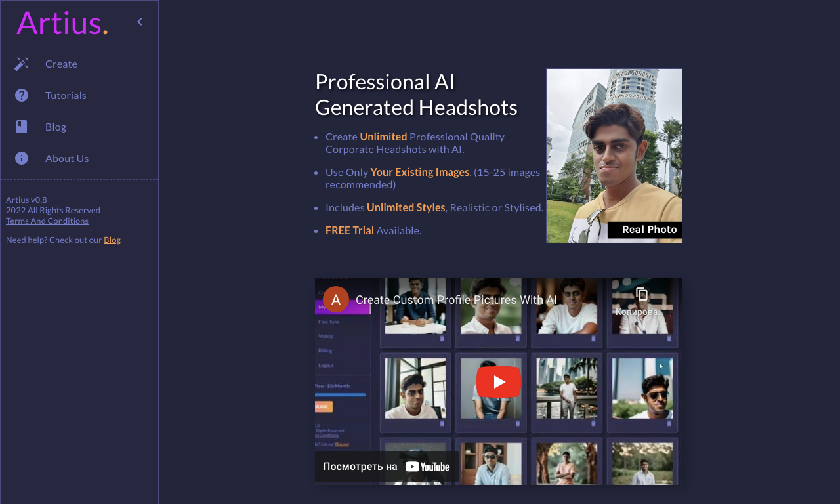Screen dimensions: 840x504
Task: Click the Blog link in help text
Action: 112,240
